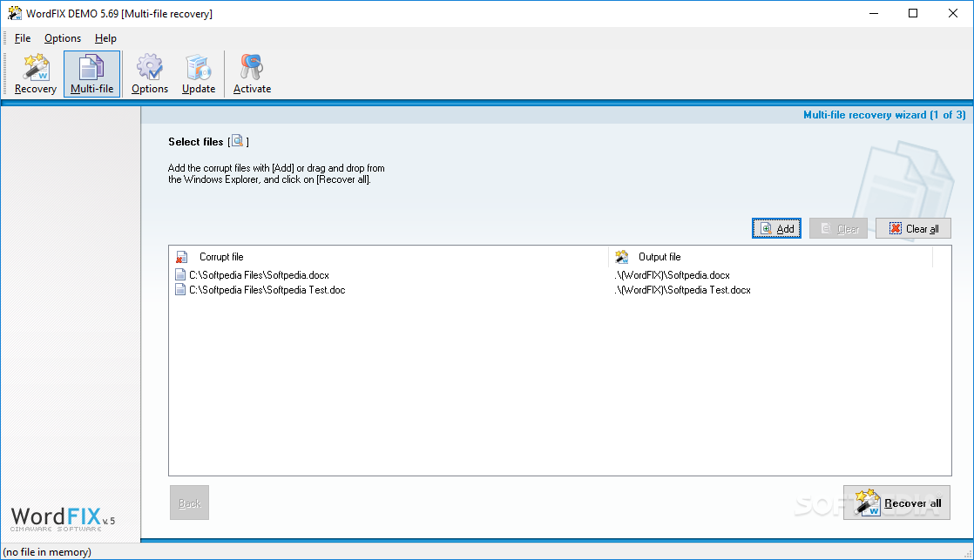The image size is (974, 560).
Task: Click the Softpedia Test.doc file icon
Action: (x=180, y=290)
